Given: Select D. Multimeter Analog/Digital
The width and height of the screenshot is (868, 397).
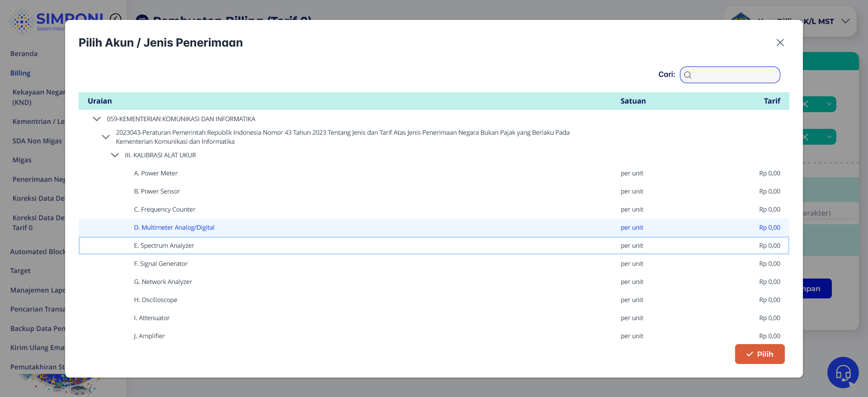Looking at the screenshot, I should 174,227.
